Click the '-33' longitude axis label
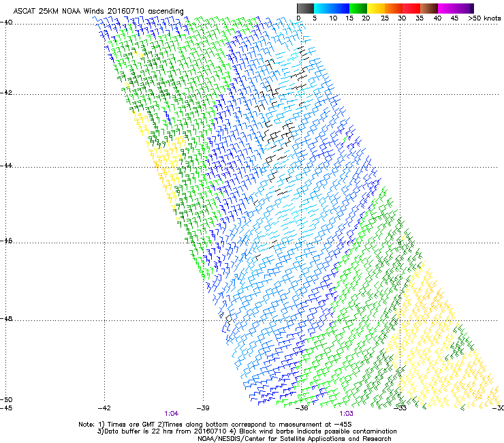Screen dimensions: 504x443 click(x=400, y=408)
